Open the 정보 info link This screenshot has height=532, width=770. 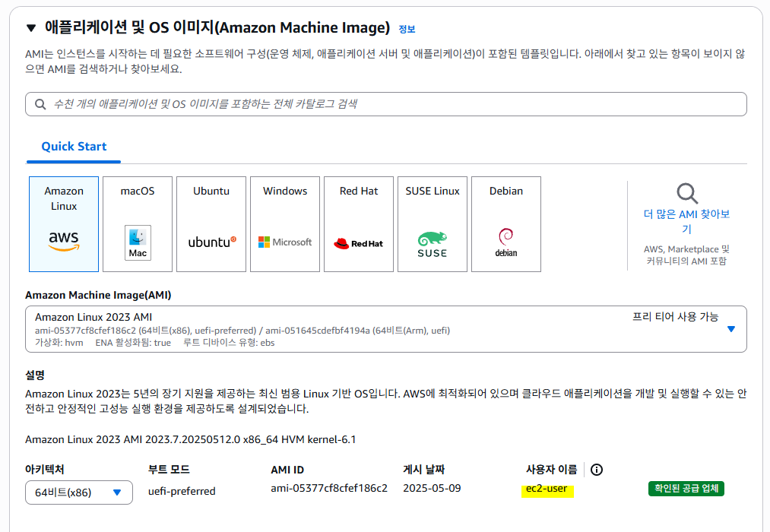(407, 29)
